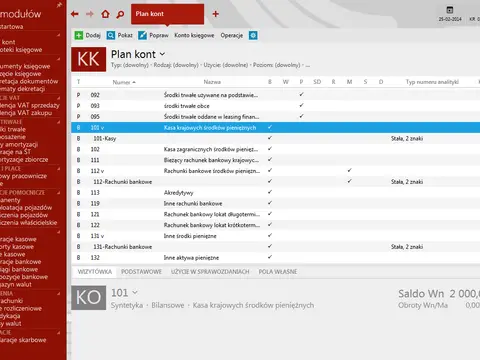
Task: Select the 131-Rachunki bankowe row
Action: click(x=276, y=247)
